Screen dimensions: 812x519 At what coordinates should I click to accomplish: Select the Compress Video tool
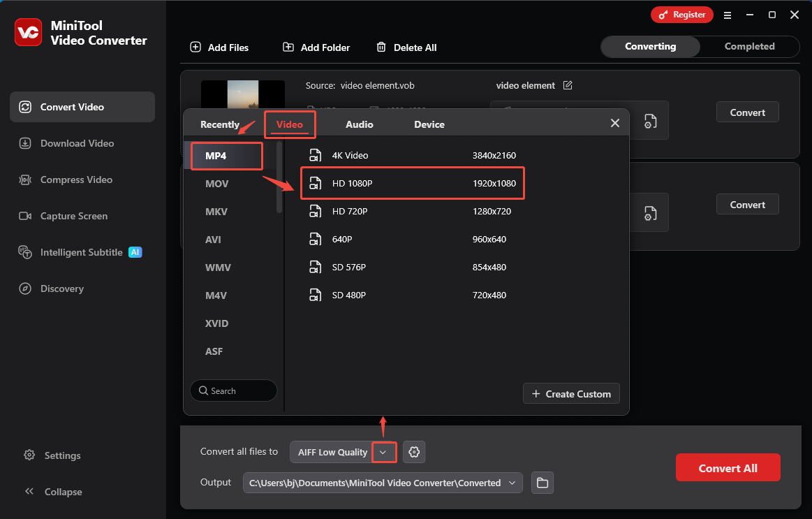tap(73, 180)
